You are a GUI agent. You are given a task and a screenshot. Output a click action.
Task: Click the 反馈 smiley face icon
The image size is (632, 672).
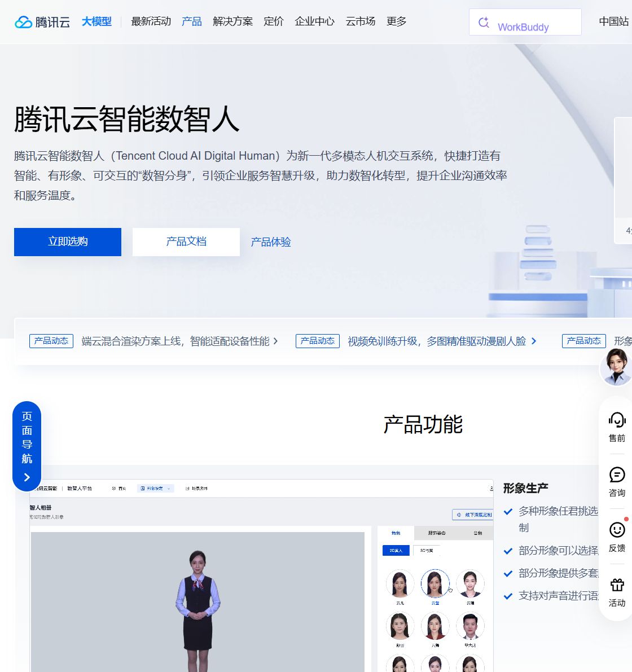coord(617,530)
